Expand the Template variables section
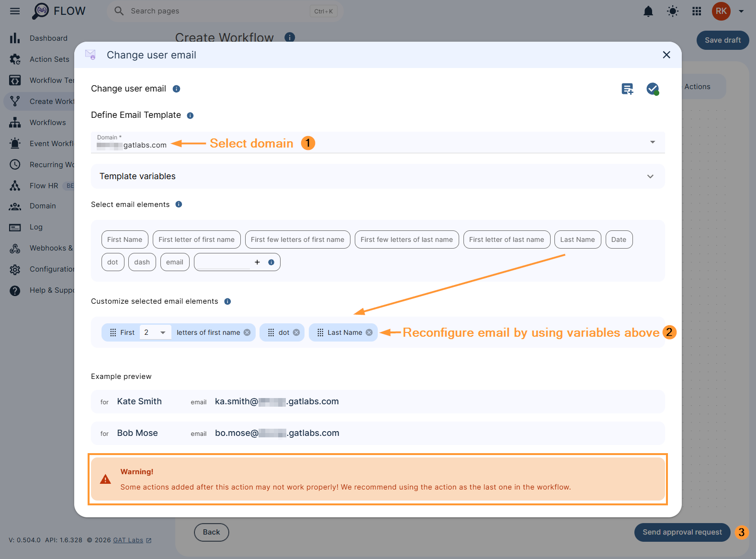This screenshot has height=559, width=756. click(378, 176)
